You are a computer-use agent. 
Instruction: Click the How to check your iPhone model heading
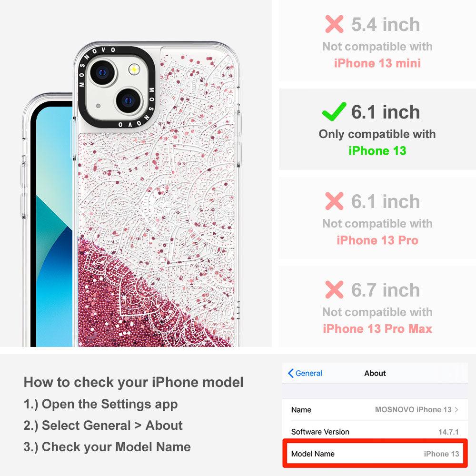(133, 382)
